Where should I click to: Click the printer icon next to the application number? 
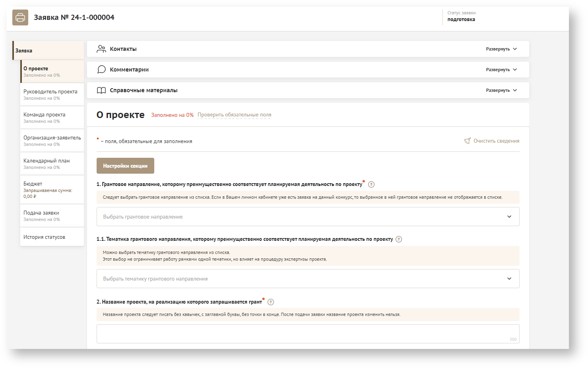click(x=20, y=17)
